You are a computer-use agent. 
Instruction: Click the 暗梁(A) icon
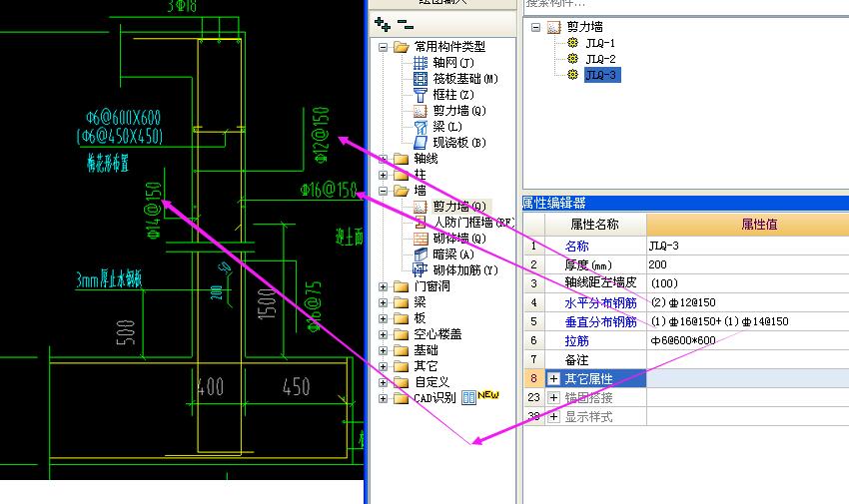coord(421,254)
